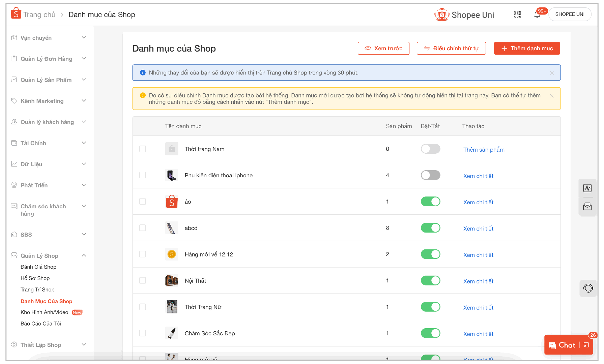Check the Nội Thất row checkbox
604x364 pixels.
(143, 280)
